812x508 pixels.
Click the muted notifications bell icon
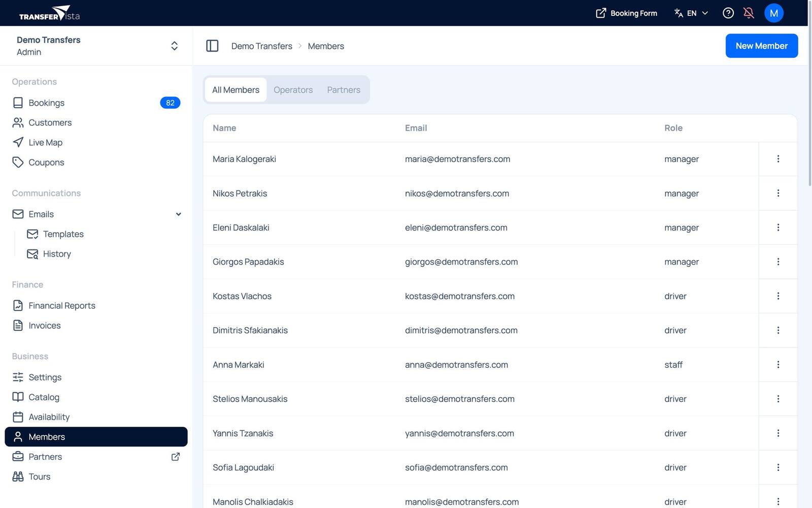[749, 13]
